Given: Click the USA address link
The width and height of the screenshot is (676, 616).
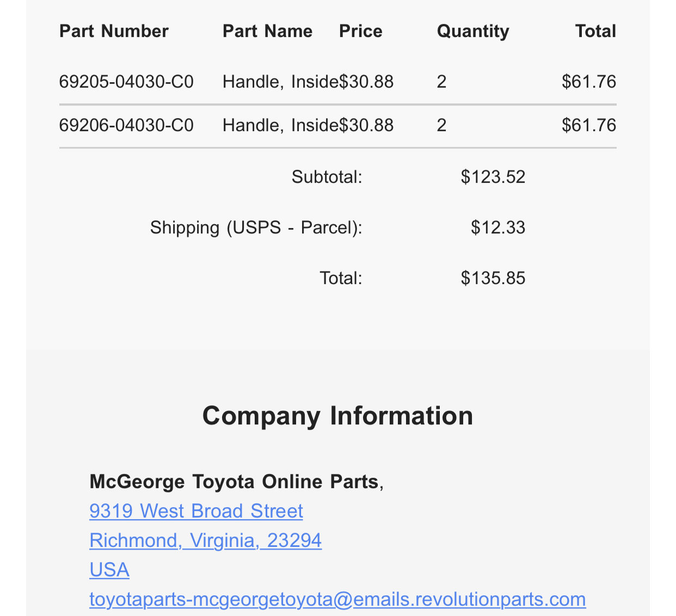Looking at the screenshot, I should pyautogui.click(x=109, y=570).
